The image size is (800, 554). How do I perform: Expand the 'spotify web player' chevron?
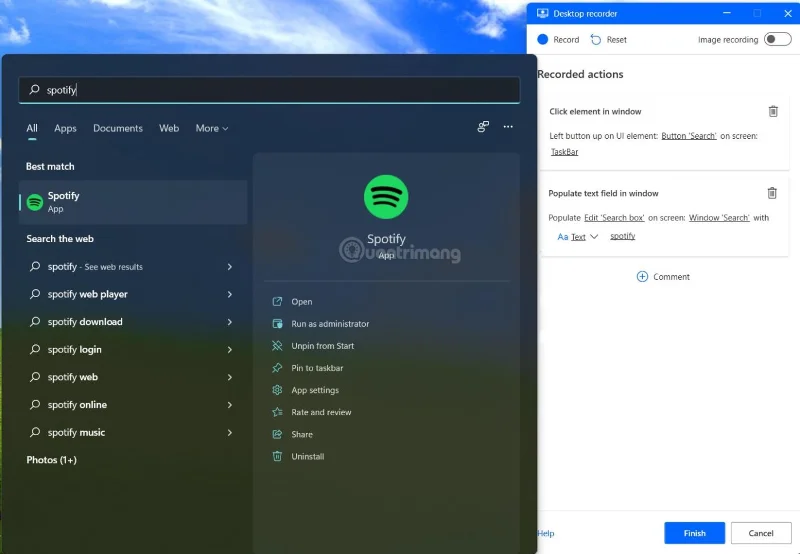[230, 294]
